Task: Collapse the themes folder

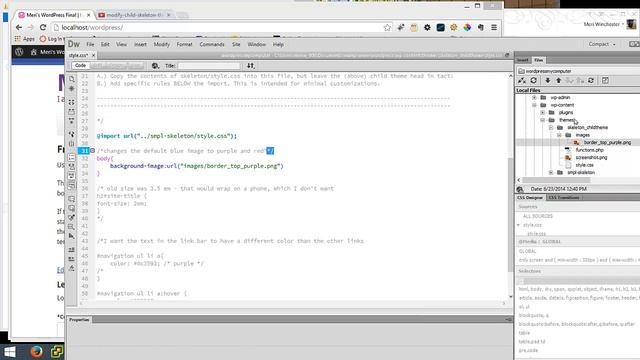Action: [x=542, y=120]
